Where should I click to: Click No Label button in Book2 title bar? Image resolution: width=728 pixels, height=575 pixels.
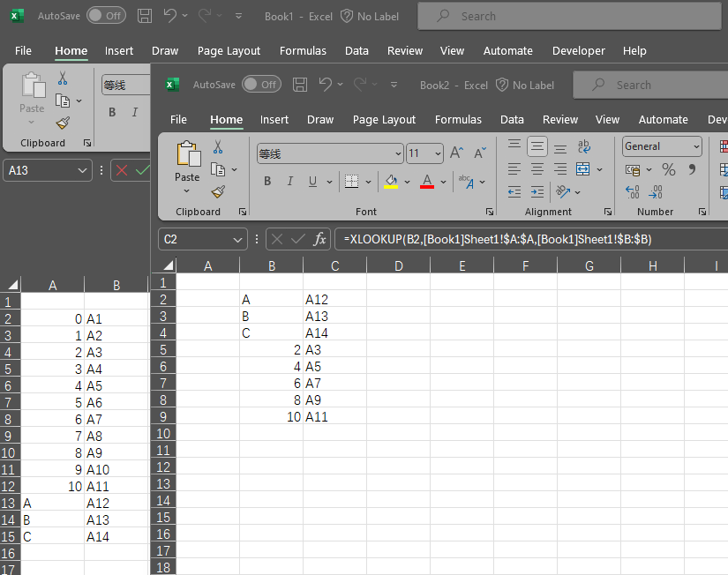(x=525, y=85)
